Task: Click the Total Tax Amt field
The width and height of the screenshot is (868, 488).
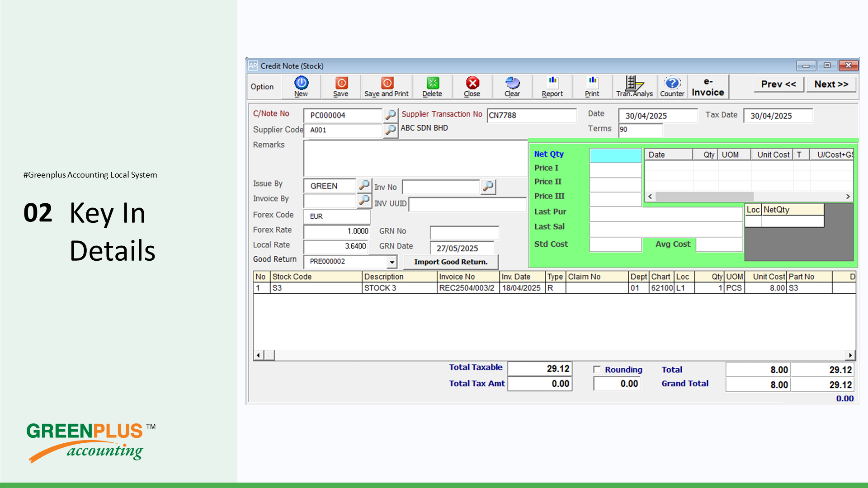Action: point(540,384)
